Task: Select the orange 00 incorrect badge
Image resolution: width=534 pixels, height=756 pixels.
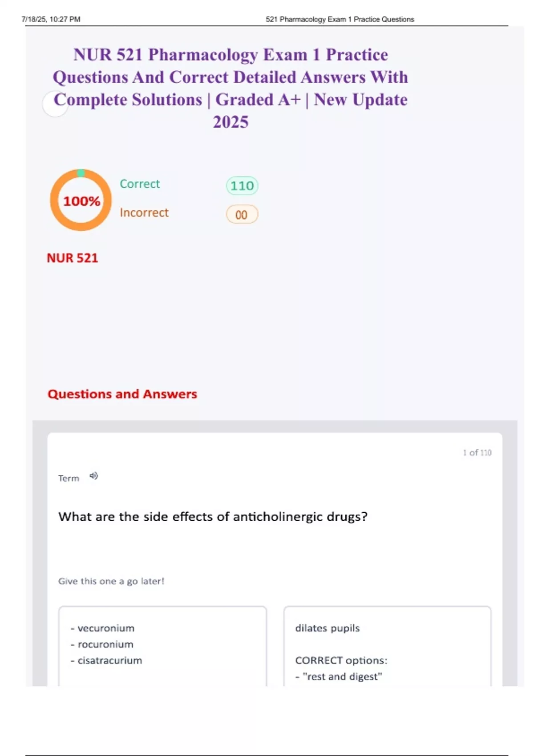Action: coord(242,215)
